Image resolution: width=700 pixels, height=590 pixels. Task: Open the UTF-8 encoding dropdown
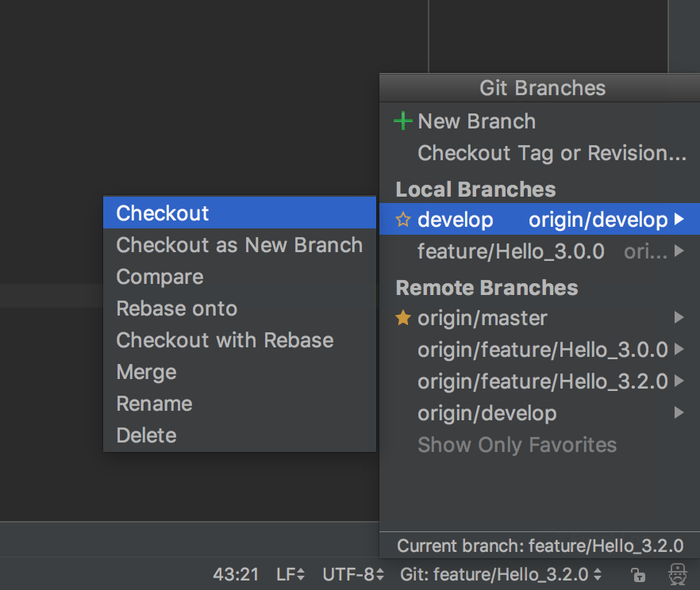[x=353, y=574]
